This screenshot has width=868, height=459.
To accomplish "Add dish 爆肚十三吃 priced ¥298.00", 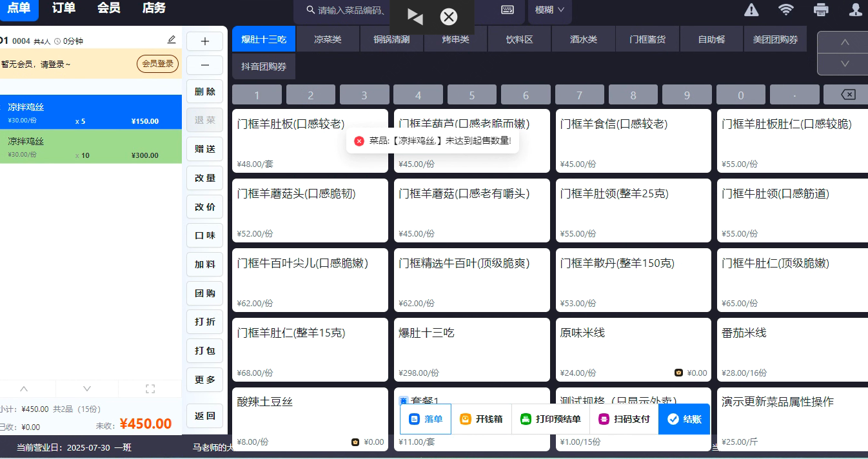I will click(x=471, y=349).
